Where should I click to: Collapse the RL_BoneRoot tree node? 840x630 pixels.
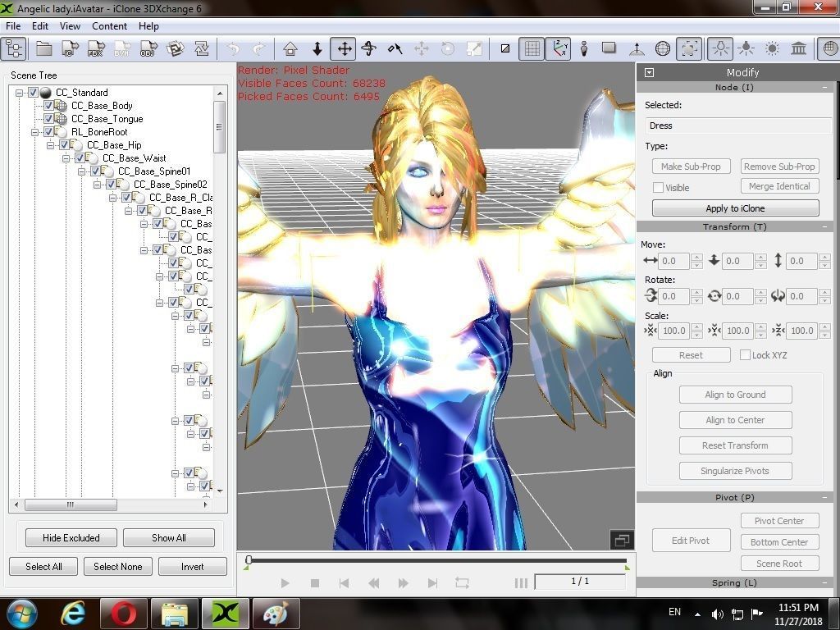(x=34, y=132)
